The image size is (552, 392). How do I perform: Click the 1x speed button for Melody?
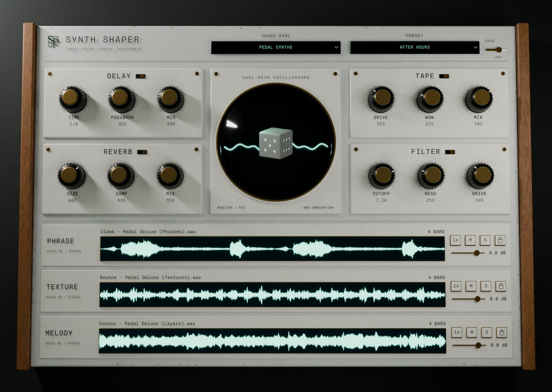457,332
